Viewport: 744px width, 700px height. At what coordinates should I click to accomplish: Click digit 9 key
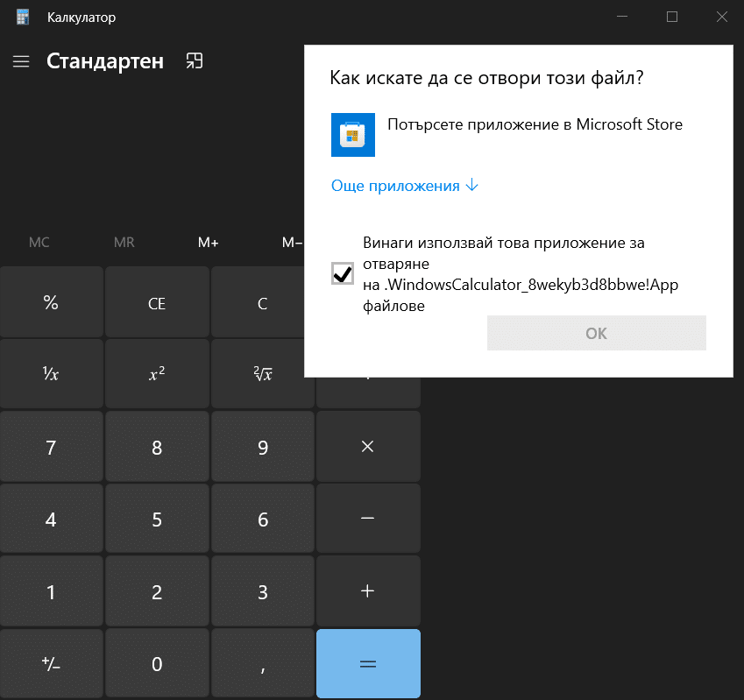pyautogui.click(x=262, y=447)
